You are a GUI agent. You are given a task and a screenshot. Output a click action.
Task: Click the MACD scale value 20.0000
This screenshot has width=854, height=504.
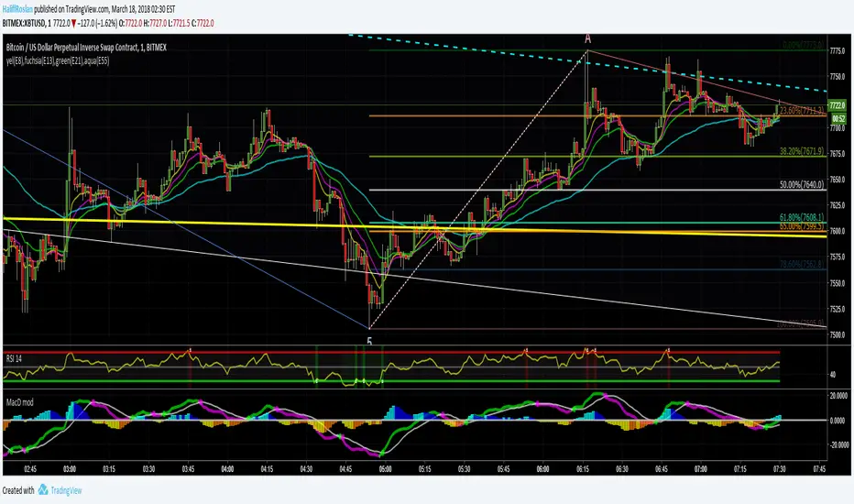[838, 396]
